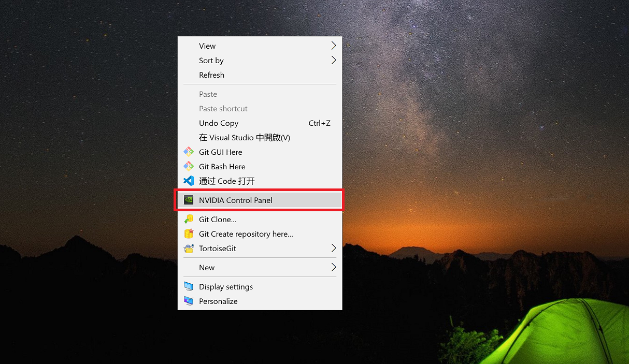The height and width of the screenshot is (364, 629).
Task: Choose Refresh from the context menu
Action: [x=212, y=75]
